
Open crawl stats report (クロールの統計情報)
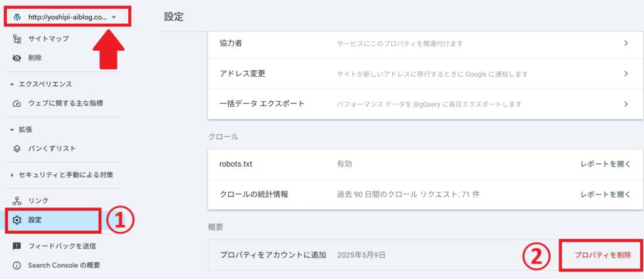606,194
